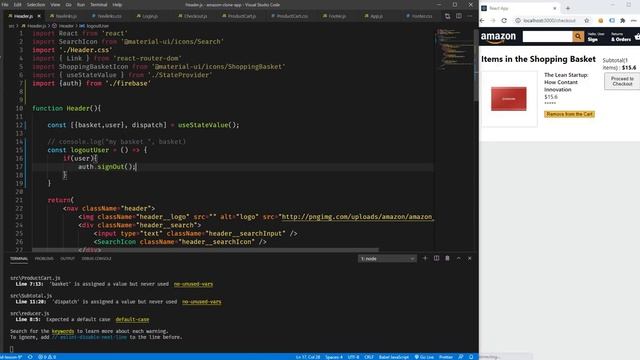The height and width of the screenshot is (360, 640).
Task: Select the PROBLEMS panel tab
Action: pyautogui.click(x=44, y=259)
